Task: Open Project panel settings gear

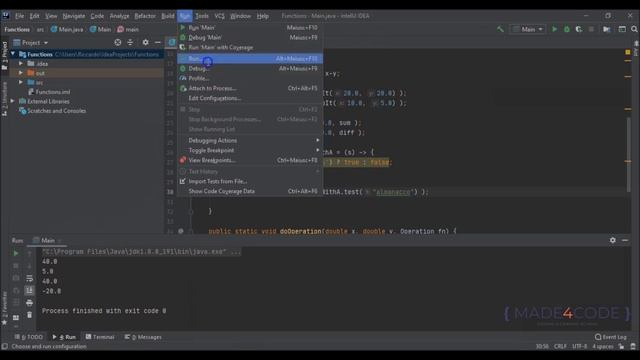Action: (x=145, y=42)
